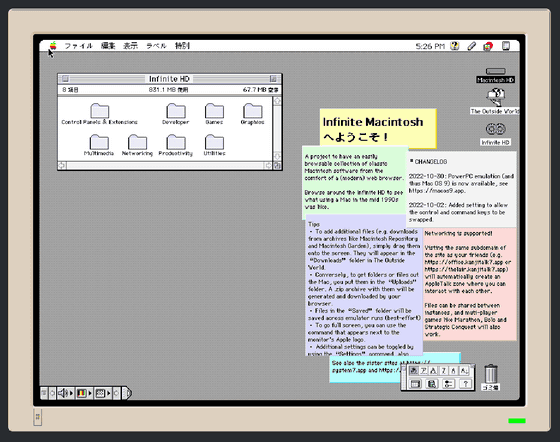Click the yellow Infinite Macintosh welcome note

pyautogui.click(x=378, y=128)
